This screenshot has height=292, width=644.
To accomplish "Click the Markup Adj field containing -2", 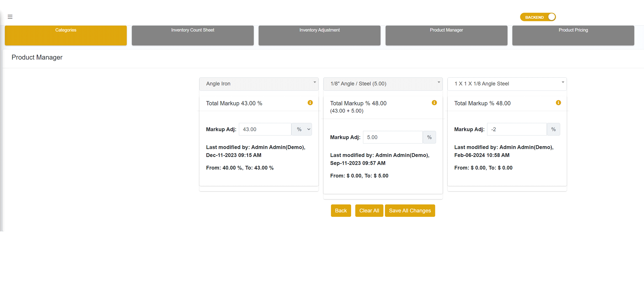I will tap(517, 129).
